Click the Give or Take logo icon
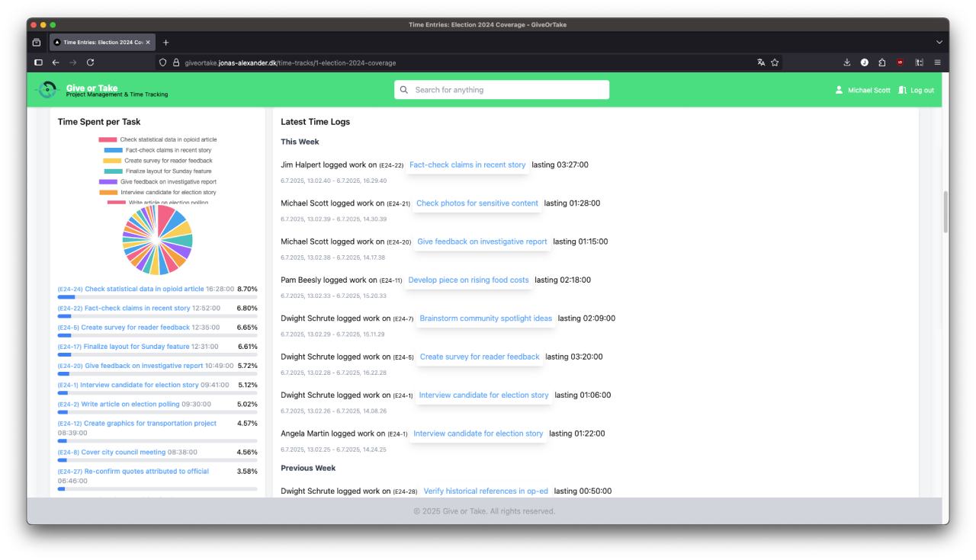 47,90
